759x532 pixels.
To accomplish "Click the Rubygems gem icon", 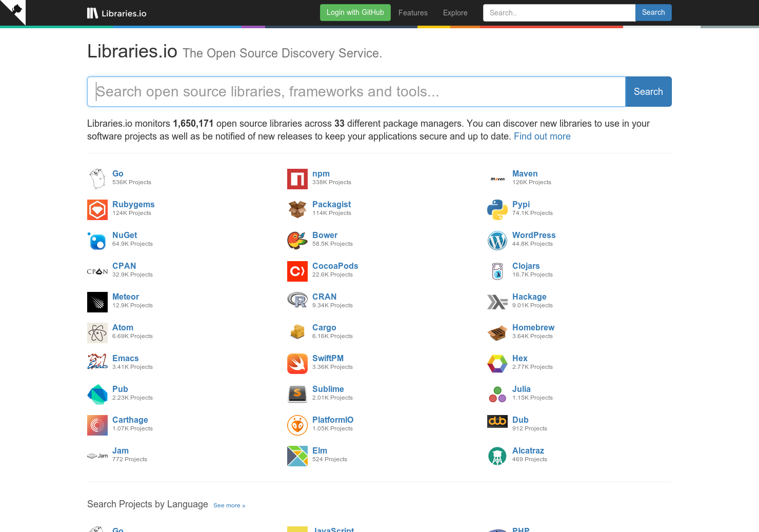I will (x=97, y=209).
